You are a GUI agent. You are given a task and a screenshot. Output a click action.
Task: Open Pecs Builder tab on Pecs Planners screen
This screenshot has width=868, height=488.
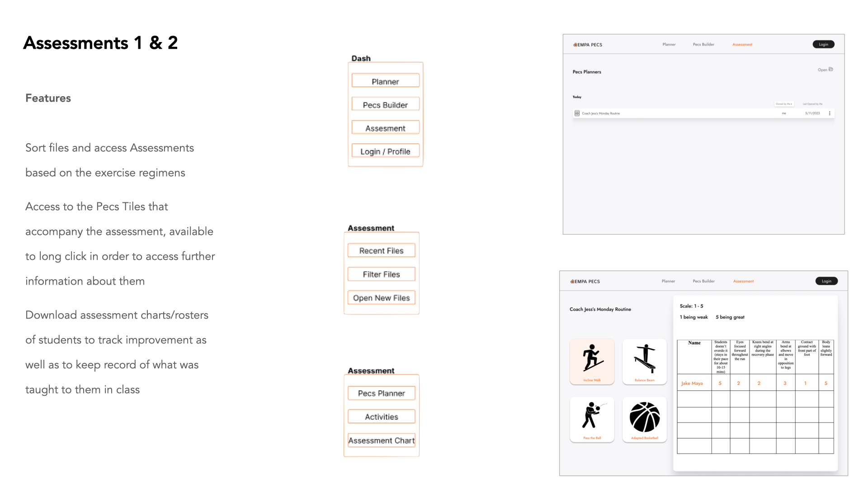[x=703, y=44]
